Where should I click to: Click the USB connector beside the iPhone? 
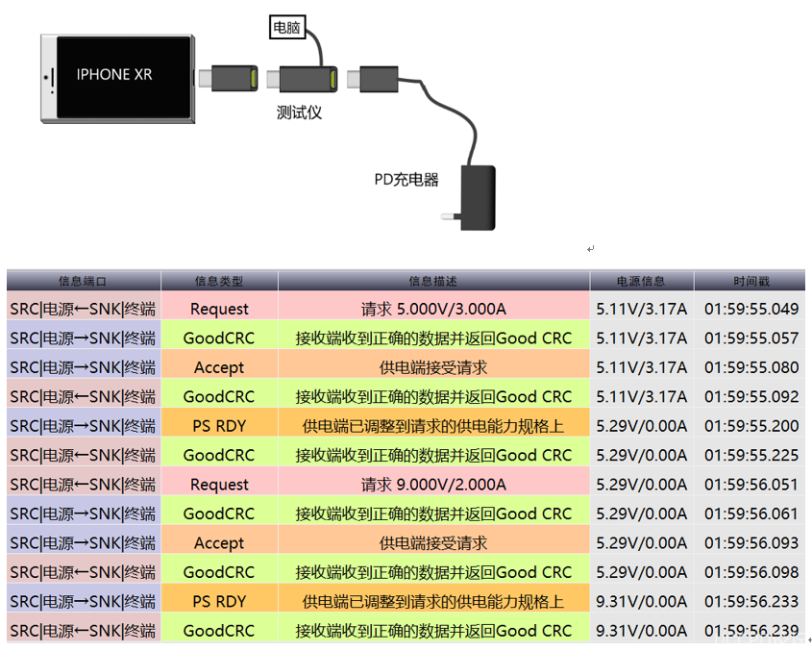[x=228, y=78]
